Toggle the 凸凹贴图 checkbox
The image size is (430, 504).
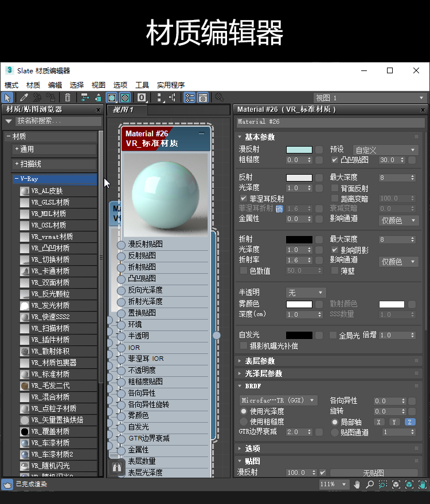[x=335, y=160]
